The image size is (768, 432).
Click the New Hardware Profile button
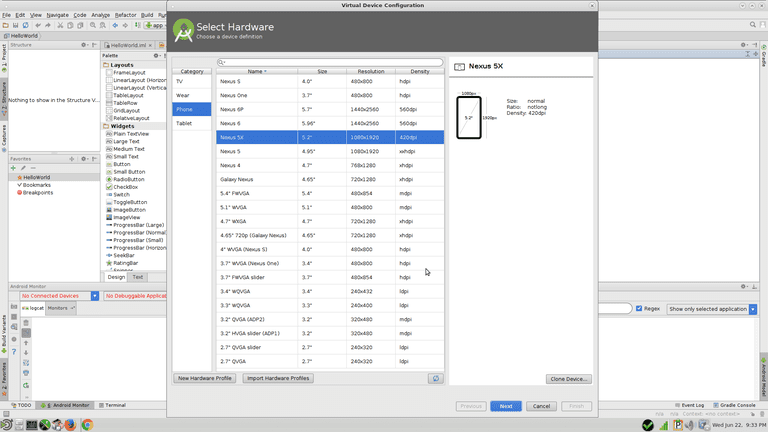[x=205, y=378]
